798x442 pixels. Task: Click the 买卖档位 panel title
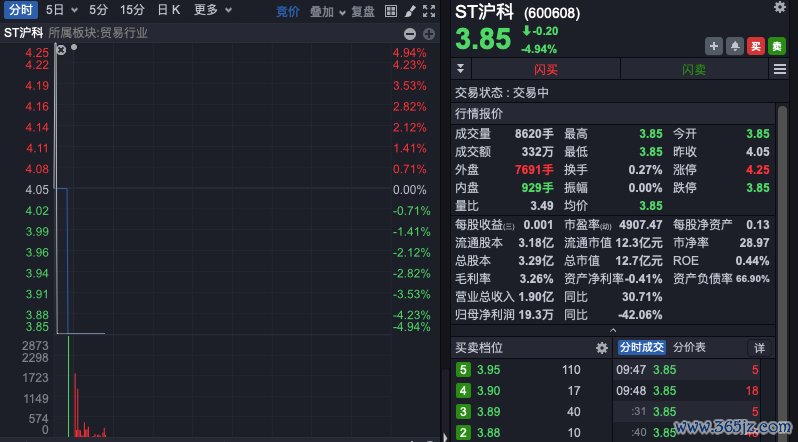click(479, 348)
